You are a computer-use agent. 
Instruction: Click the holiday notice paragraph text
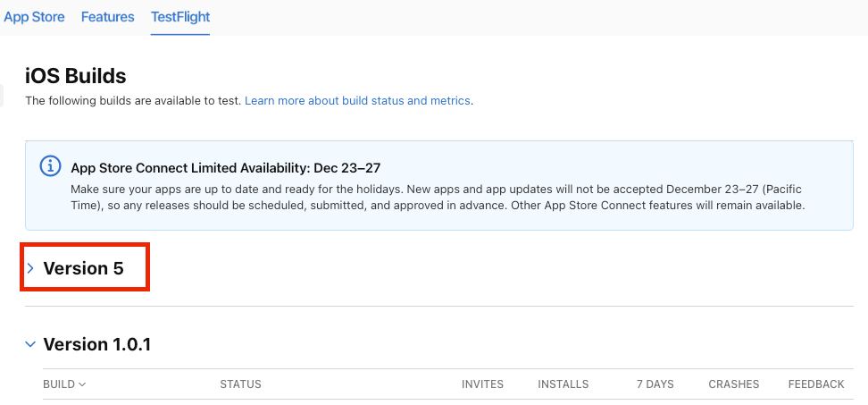(x=438, y=198)
